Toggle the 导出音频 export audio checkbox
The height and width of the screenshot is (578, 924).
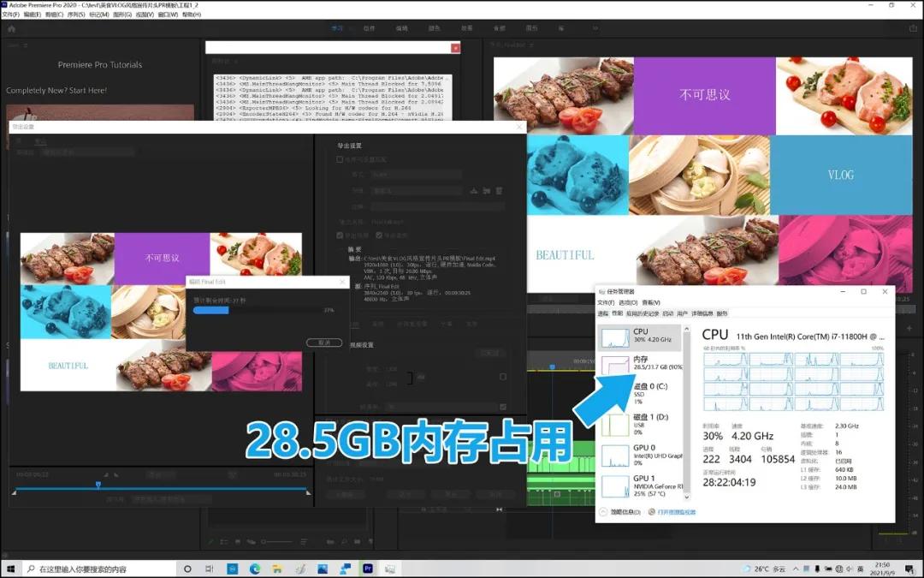(379, 235)
